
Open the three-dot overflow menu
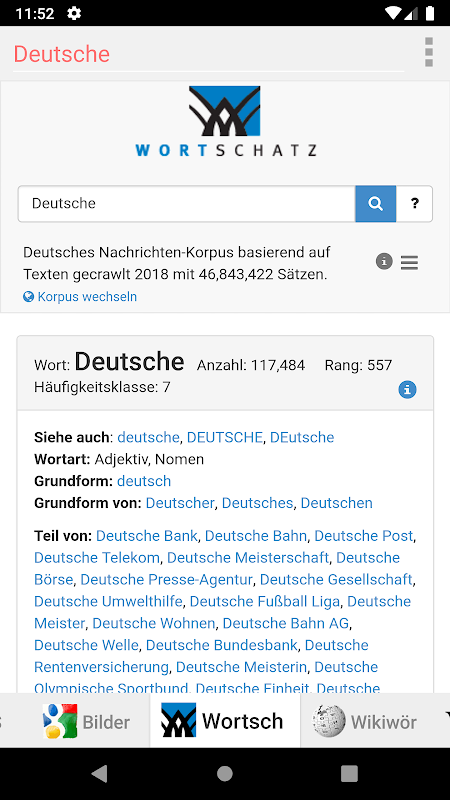[x=429, y=52]
